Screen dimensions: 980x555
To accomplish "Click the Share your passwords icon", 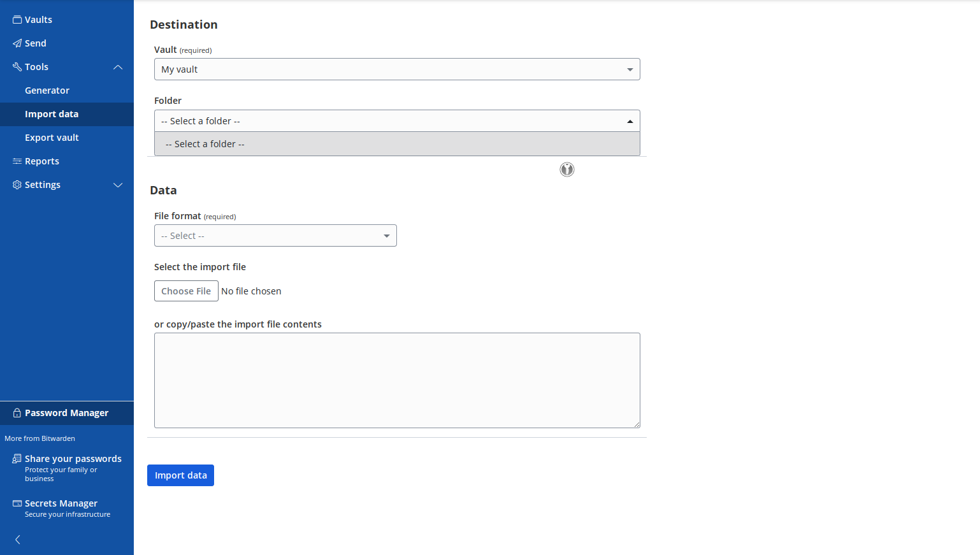I will click(x=17, y=459).
